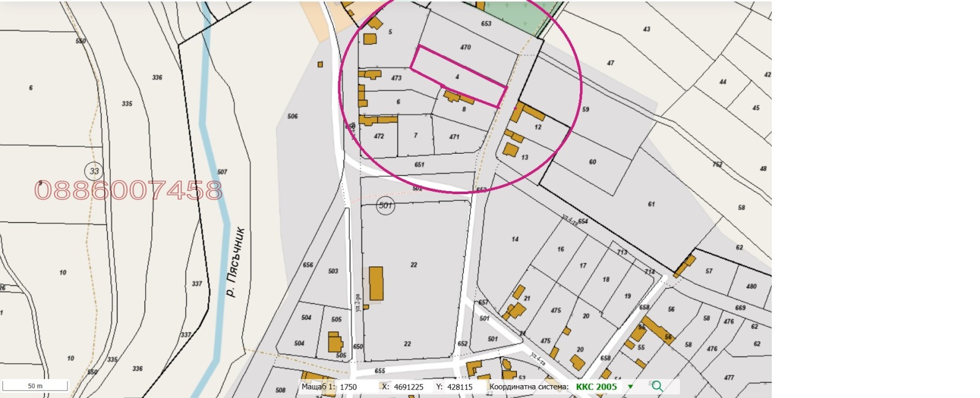Click the circled 33 district marker
This screenshot has height=398, width=980.
[94, 171]
